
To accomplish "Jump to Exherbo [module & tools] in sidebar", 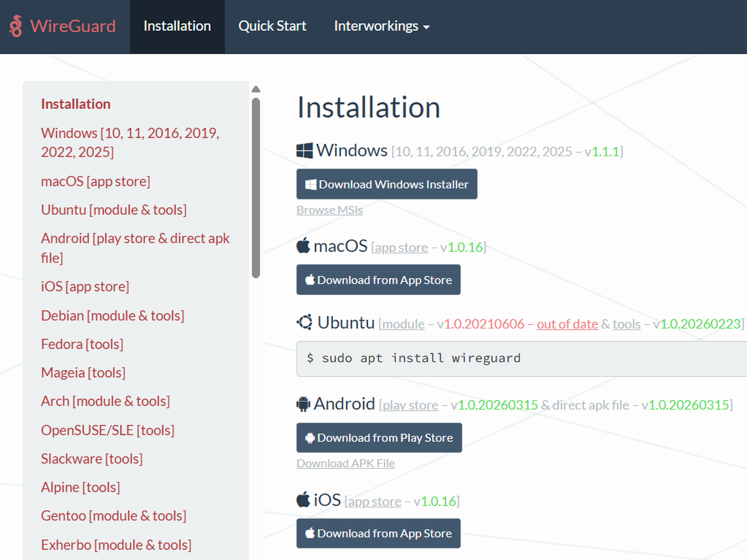I will 116,545.
